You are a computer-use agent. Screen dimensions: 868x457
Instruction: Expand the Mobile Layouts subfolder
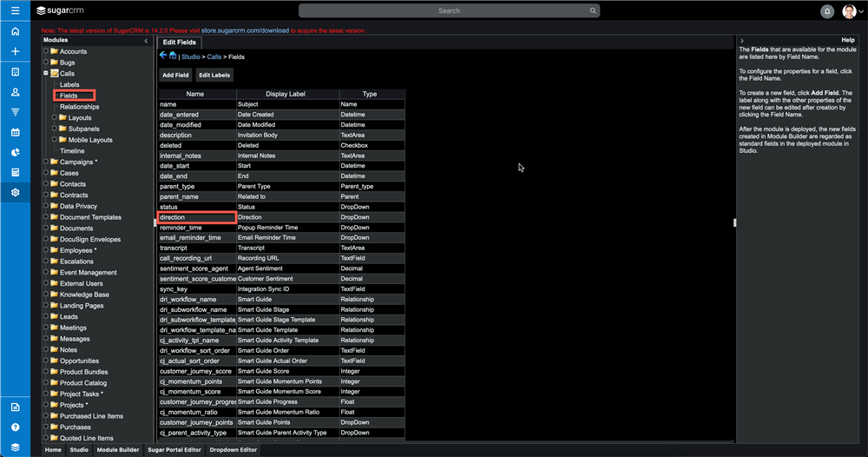[x=54, y=140]
